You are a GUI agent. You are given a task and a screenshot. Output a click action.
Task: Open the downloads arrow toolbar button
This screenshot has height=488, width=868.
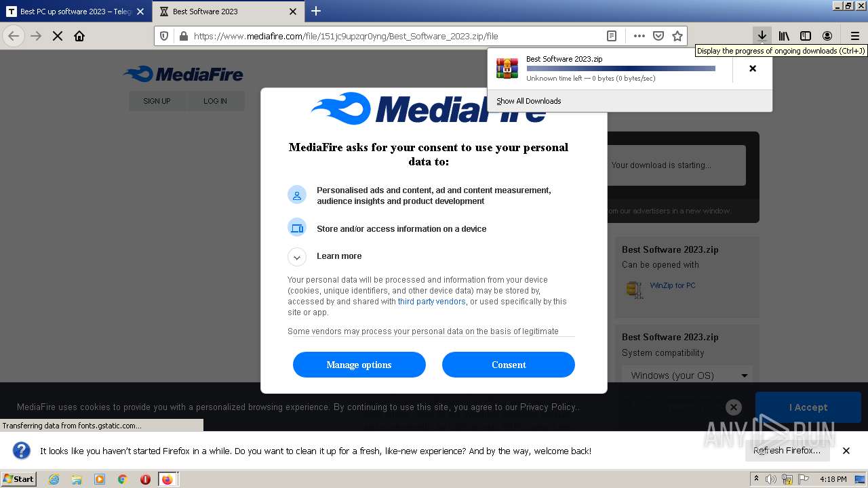[x=762, y=36]
